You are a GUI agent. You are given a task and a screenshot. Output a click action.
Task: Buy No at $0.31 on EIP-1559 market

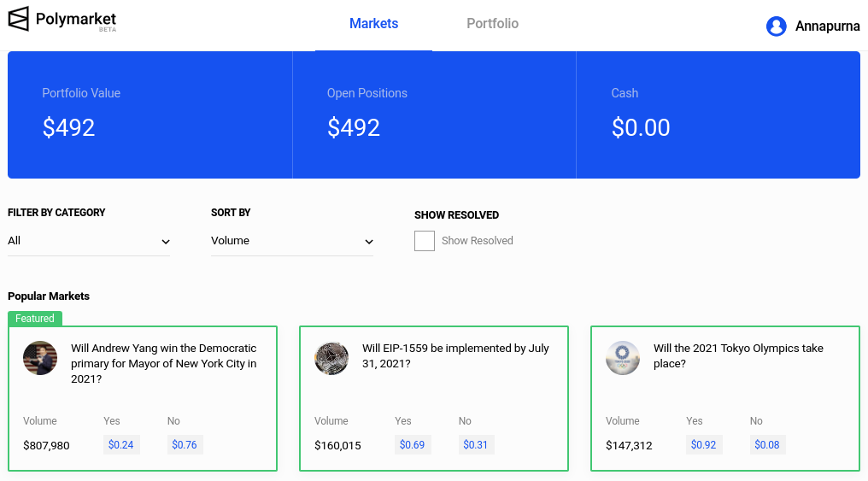click(476, 445)
